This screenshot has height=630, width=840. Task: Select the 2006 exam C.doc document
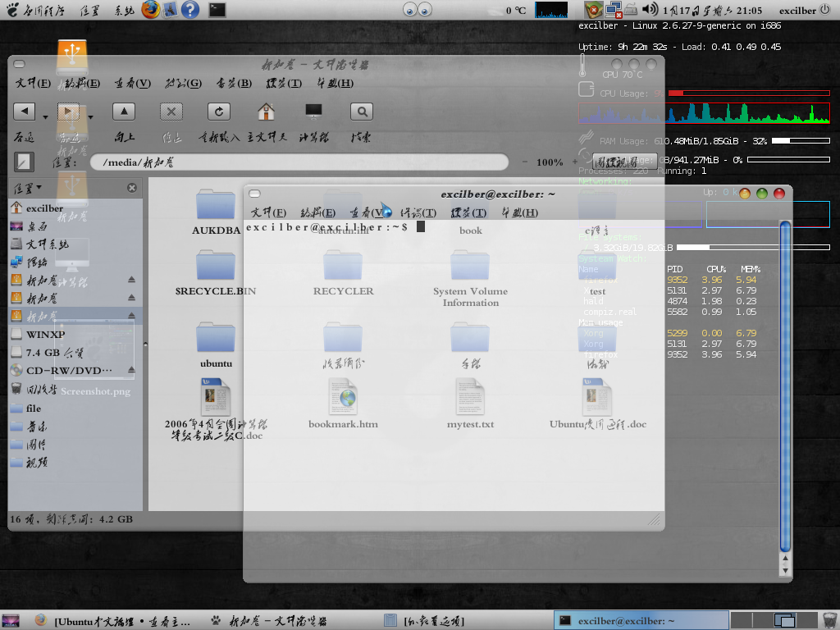tap(216, 409)
